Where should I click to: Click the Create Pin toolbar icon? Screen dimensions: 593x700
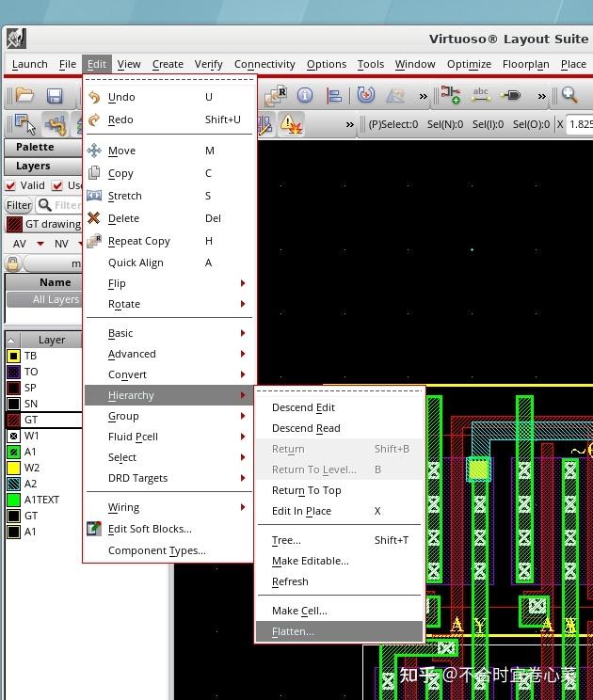click(x=510, y=95)
